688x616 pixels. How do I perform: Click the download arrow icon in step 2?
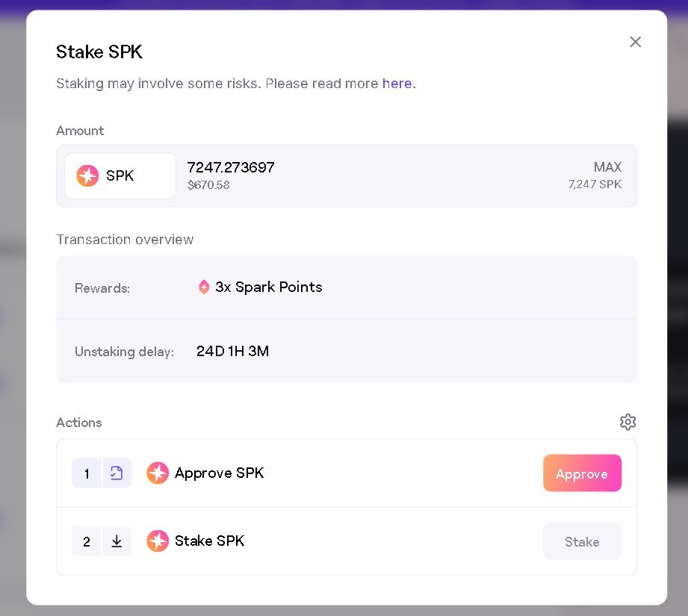pos(117,541)
